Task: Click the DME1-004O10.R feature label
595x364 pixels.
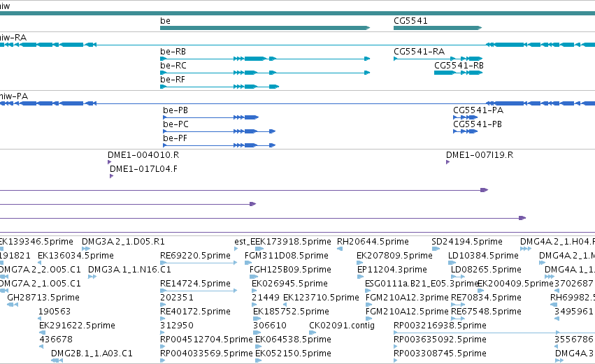Action: (143, 155)
